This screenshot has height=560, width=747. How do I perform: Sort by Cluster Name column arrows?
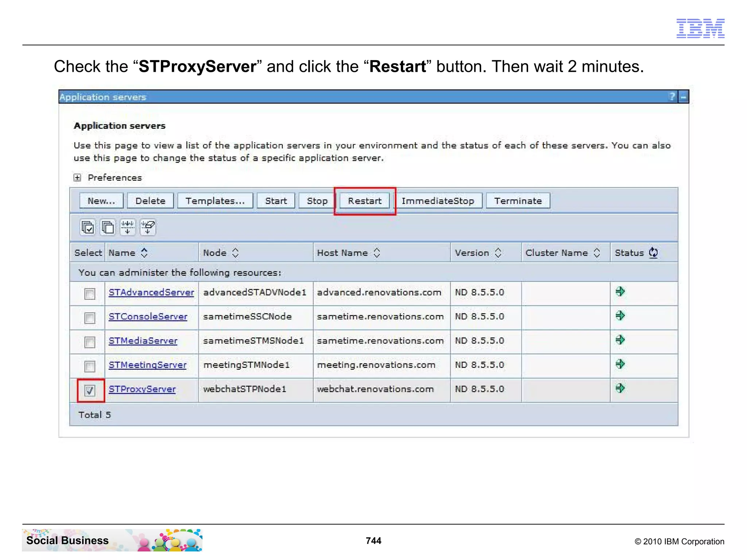click(597, 253)
